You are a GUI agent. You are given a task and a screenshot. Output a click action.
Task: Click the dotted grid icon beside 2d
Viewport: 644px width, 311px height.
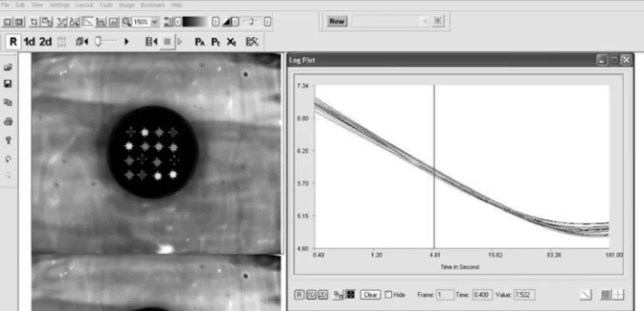tap(61, 41)
